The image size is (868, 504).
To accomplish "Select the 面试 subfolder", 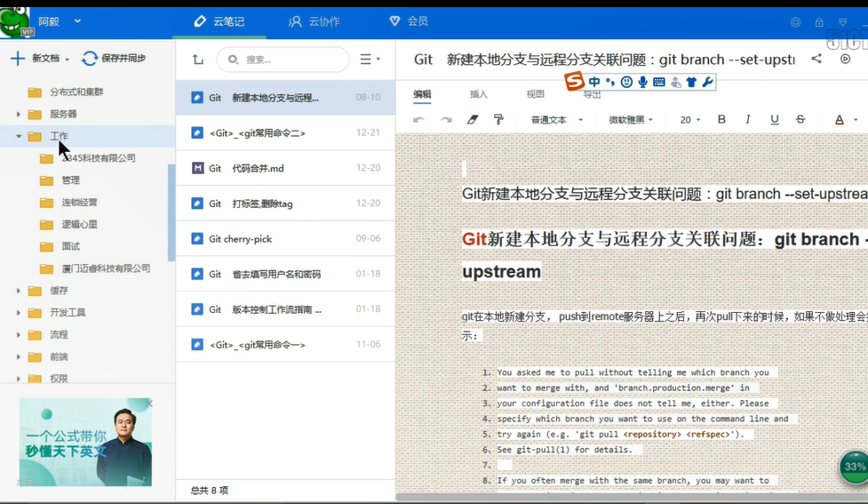I will coord(70,246).
